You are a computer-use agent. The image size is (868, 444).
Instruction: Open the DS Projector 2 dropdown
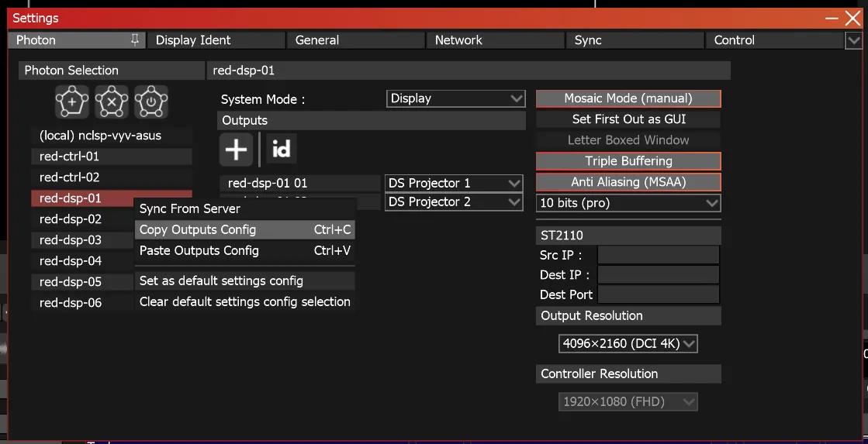pyautogui.click(x=453, y=201)
